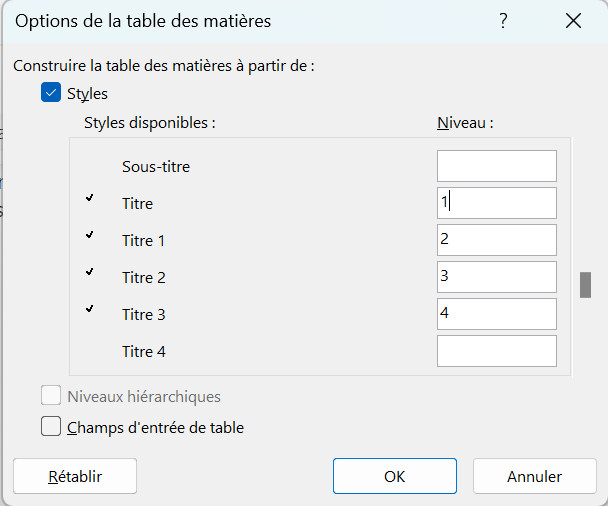Click the styles list scrollbar thumb
Viewport: 608px width, 506px height.
click(x=585, y=284)
